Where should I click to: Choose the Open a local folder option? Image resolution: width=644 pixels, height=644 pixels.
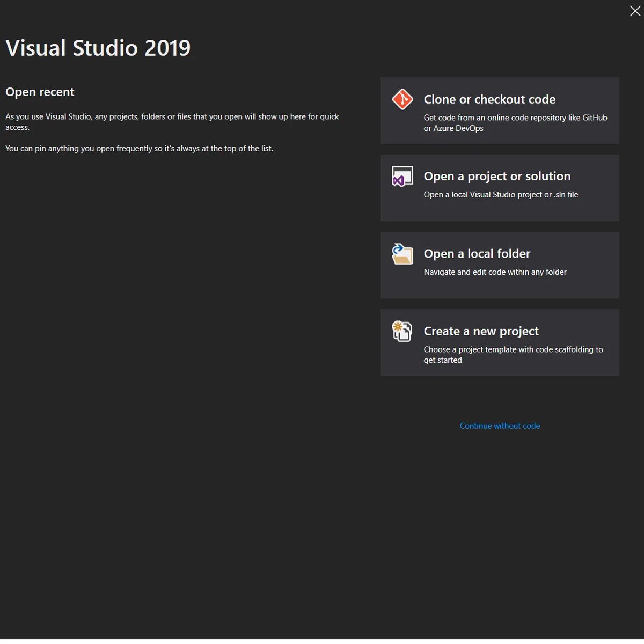pyautogui.click(x=500, y=265)
